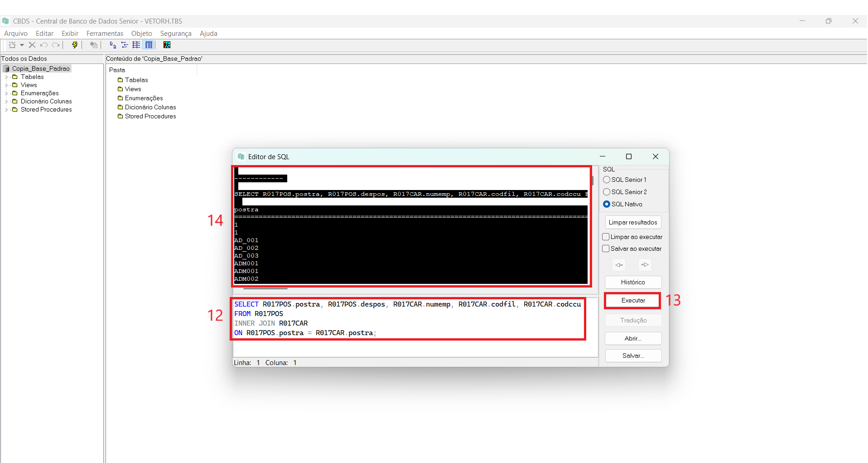Screen dimensions: 868x463
Task: Open the Ferramentas menu
Action: point(105,34)
